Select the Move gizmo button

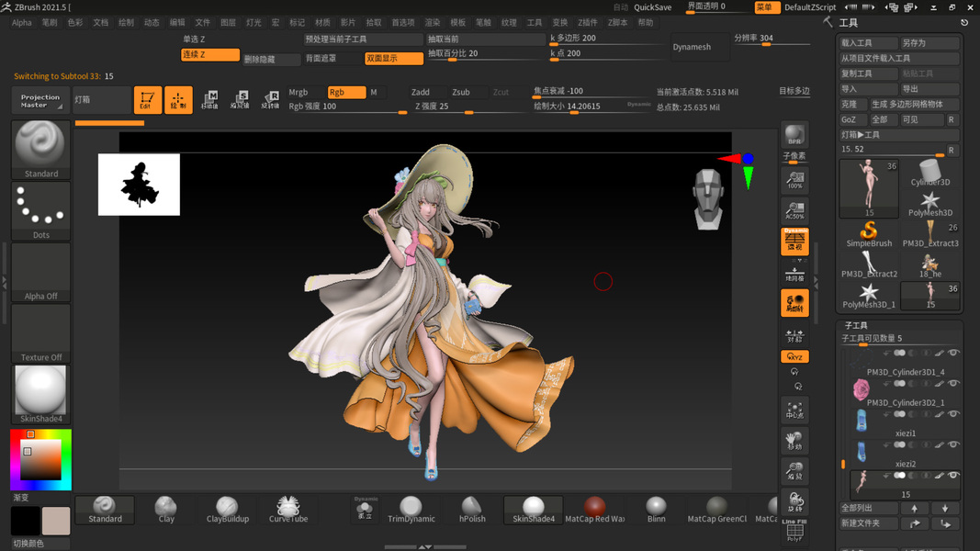209,100
